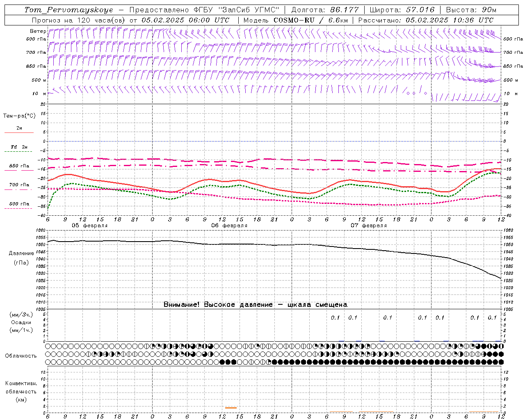This screenshot has width=525, height=420.
Task: Click the Широта: 57.016 header field
Action: pos(402,10)
